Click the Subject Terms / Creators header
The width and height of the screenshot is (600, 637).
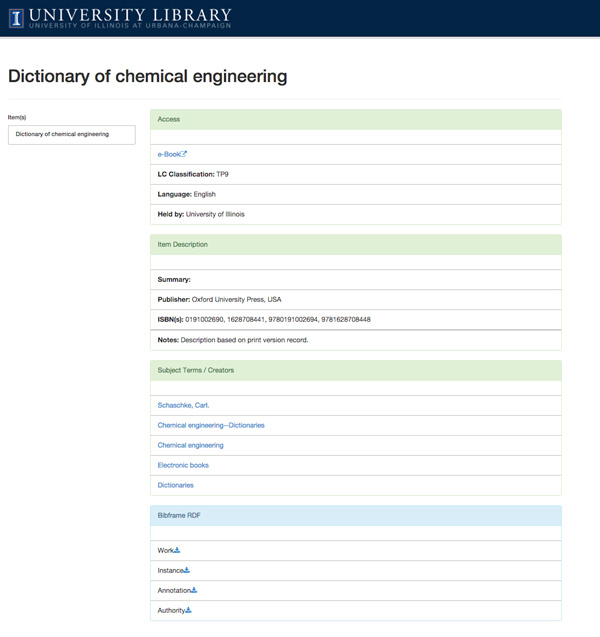coord(355,370)
